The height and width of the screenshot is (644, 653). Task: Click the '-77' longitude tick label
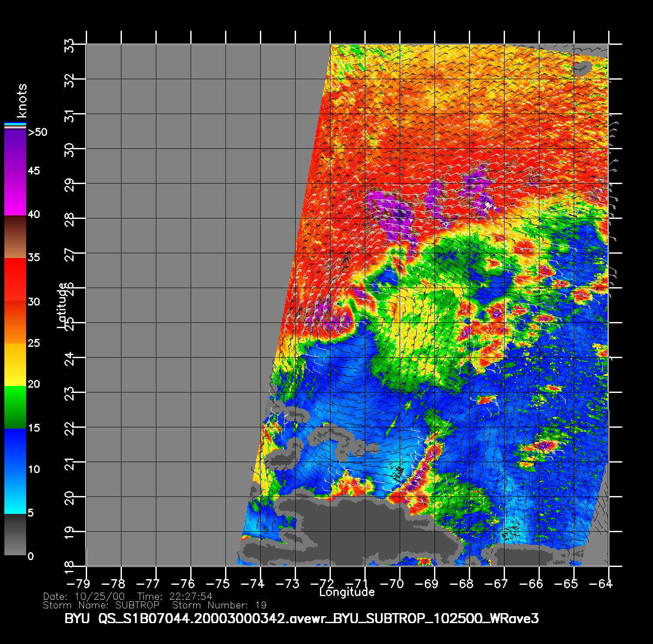click(x=148, y=584)
